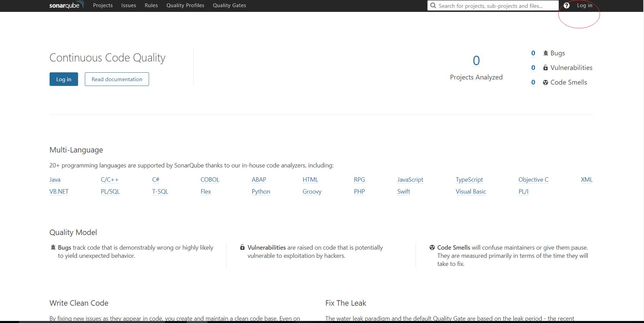Viewport: 644px width, 323px height.
Task: Click the Projects Analyzed count 0
Action: [476, 61]
